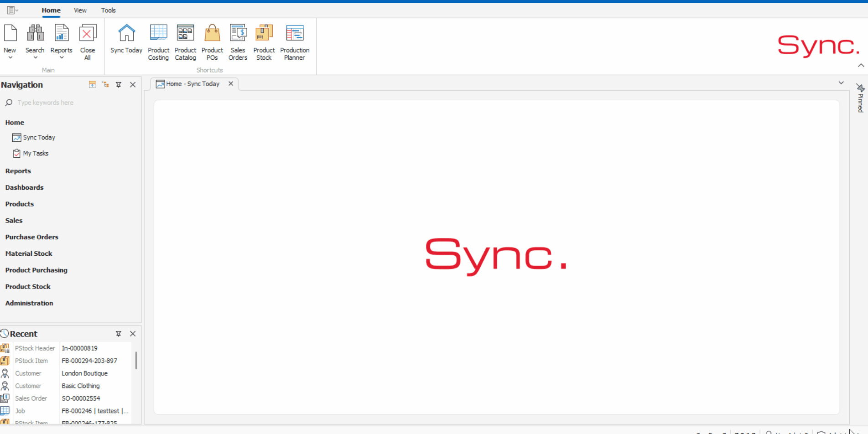Click the London Boutique customer icon
The width and height of the screenshot is (868, 434).
pyautogui.click(x=5, y=373)
